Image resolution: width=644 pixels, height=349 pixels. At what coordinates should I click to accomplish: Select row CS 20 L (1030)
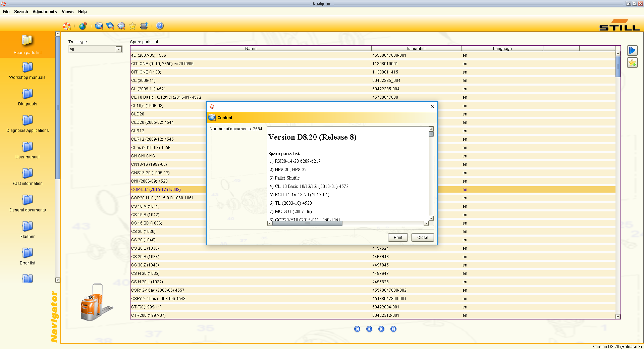point(373,248)
